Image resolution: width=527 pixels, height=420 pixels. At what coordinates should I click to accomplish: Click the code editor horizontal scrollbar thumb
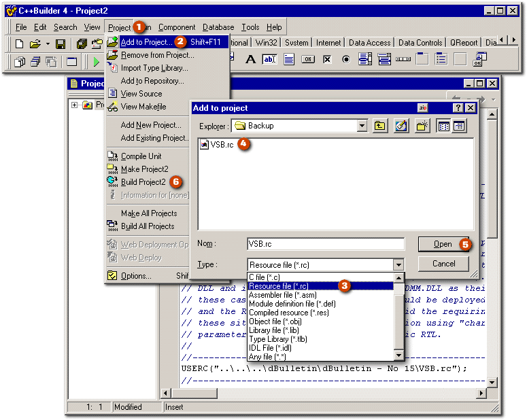click(194, 393)
